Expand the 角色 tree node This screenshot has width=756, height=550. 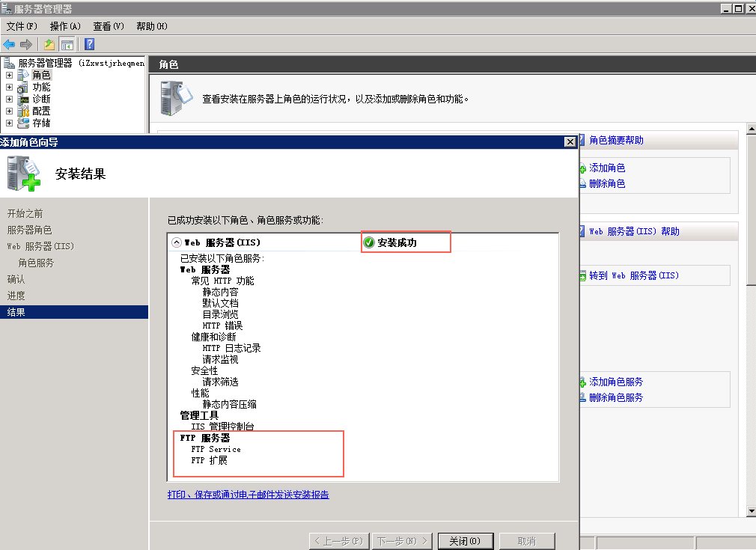click(x=10, y=75)
